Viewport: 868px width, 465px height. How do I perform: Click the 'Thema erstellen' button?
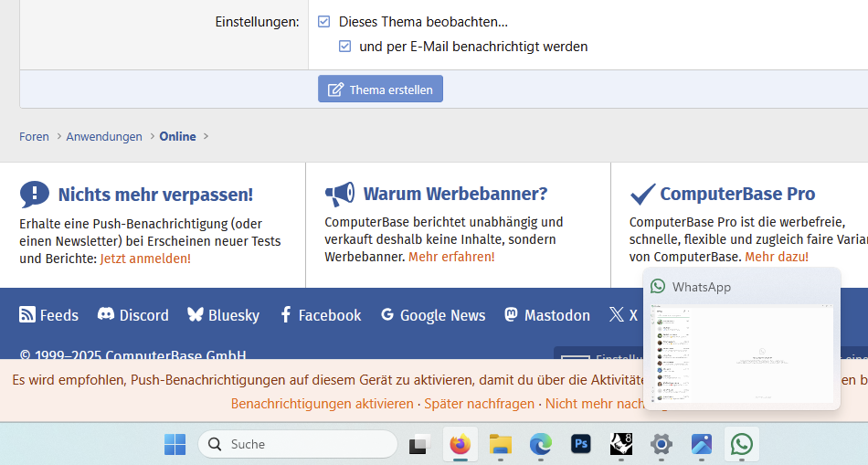(x=380, y=90)
